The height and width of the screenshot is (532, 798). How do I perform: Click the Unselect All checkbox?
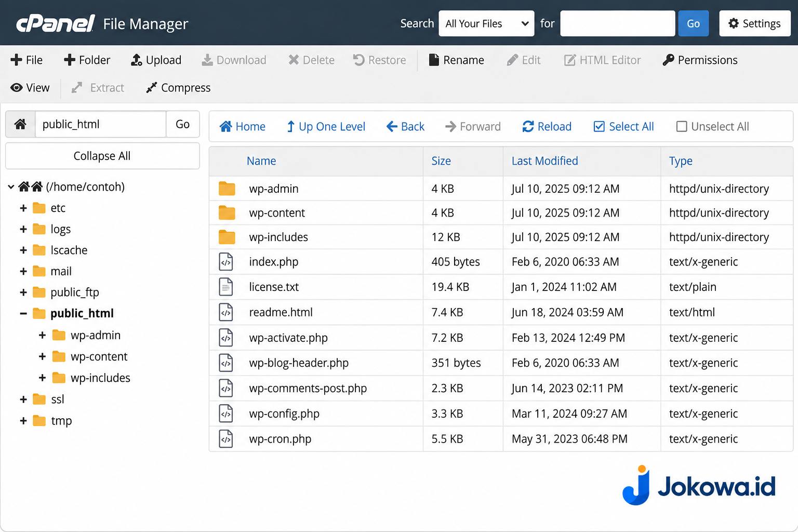pyautogui.click(x=682, y=126)
